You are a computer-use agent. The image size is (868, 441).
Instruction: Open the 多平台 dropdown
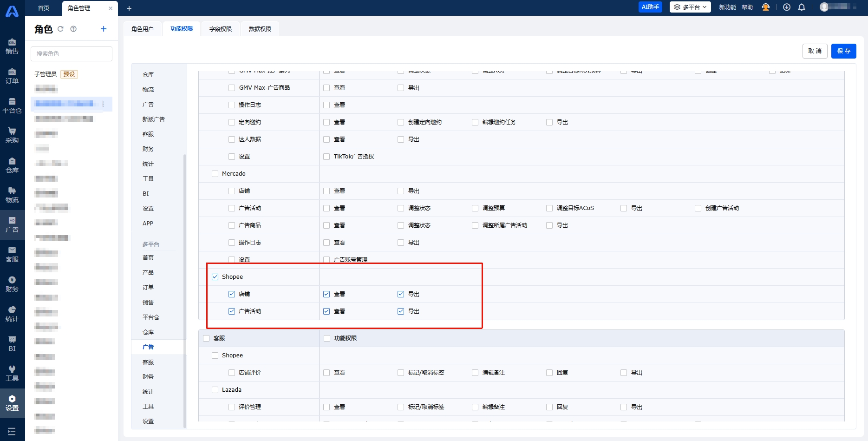(690, 7)
